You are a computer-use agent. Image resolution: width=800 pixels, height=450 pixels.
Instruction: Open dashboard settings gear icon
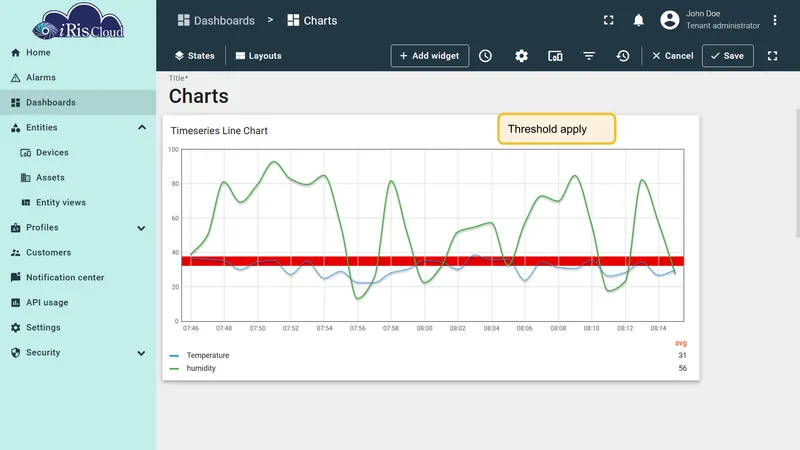coord(521,56)
